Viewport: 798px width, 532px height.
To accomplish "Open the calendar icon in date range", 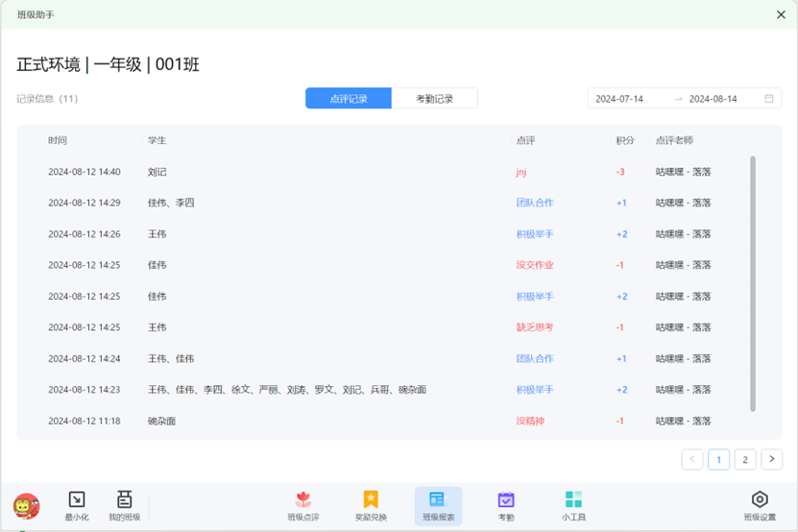I will coord(769,99).
